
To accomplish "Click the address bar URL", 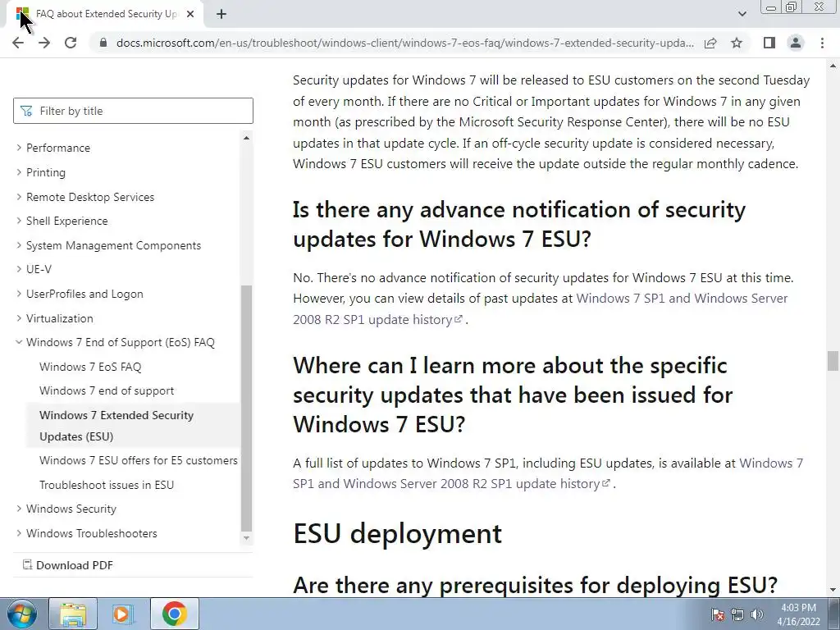I will click(x=404, y=43).
